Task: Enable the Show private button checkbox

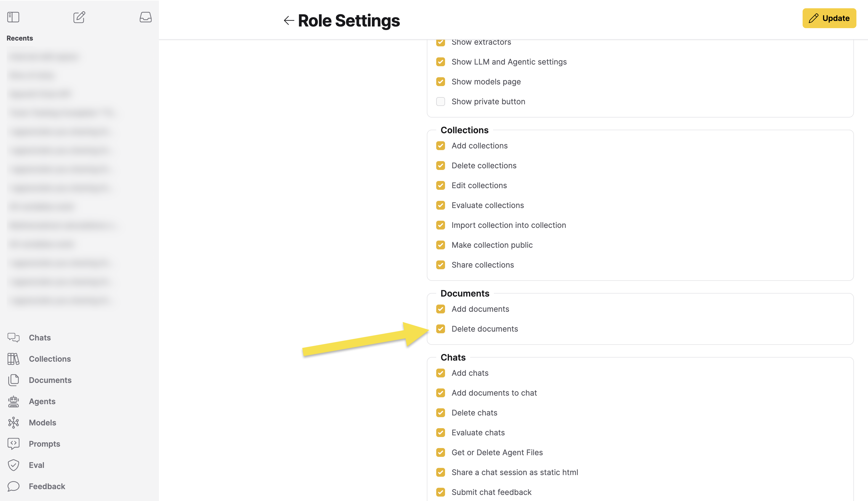Action: tap(440, 101)
